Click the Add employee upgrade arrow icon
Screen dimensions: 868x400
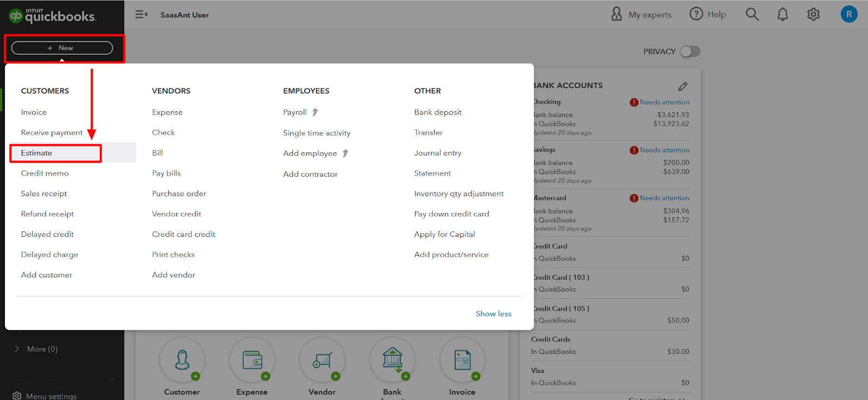click(346, 153)
